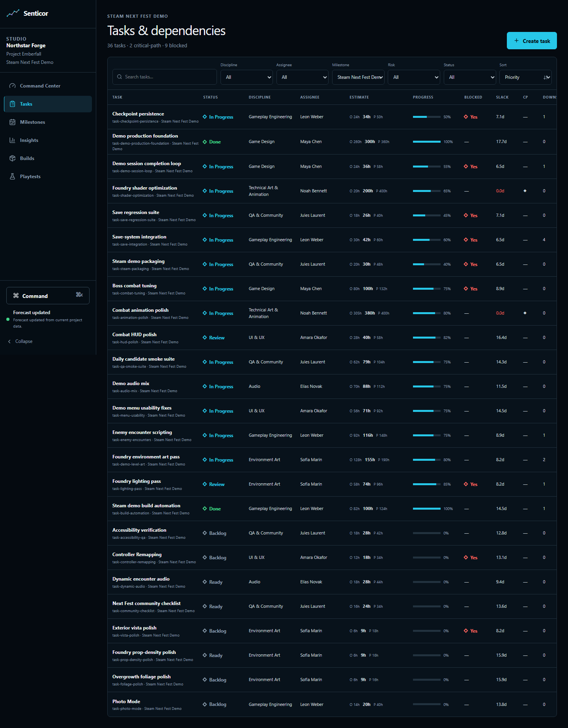Viewport: 568px width, 728px height.
Task: Open the Status filter dropdown
Action: (x=470, y=77)
